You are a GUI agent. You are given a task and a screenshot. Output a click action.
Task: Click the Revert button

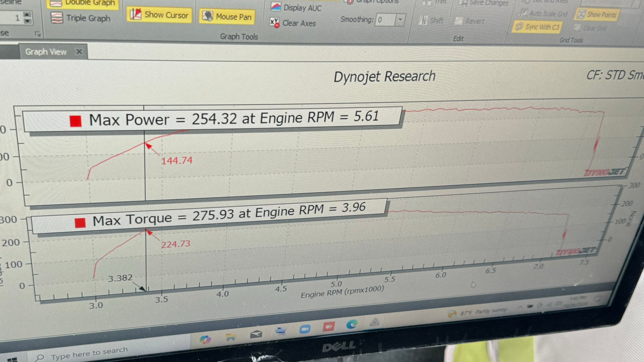[470, 21]
